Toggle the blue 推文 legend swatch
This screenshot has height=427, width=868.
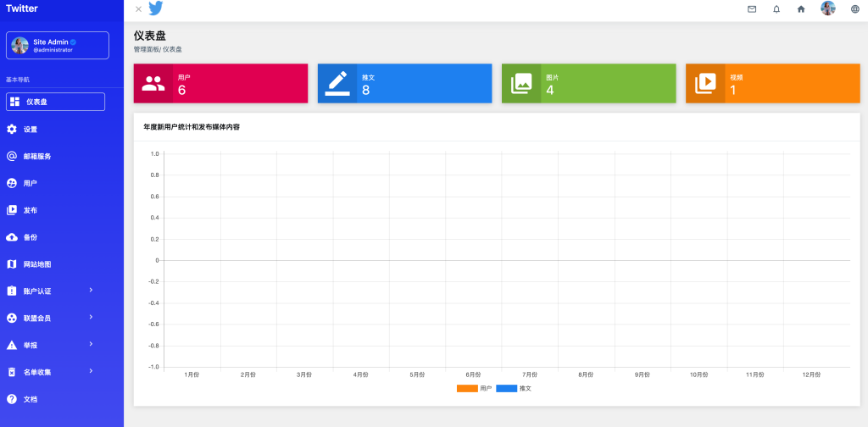pos(507,388)
